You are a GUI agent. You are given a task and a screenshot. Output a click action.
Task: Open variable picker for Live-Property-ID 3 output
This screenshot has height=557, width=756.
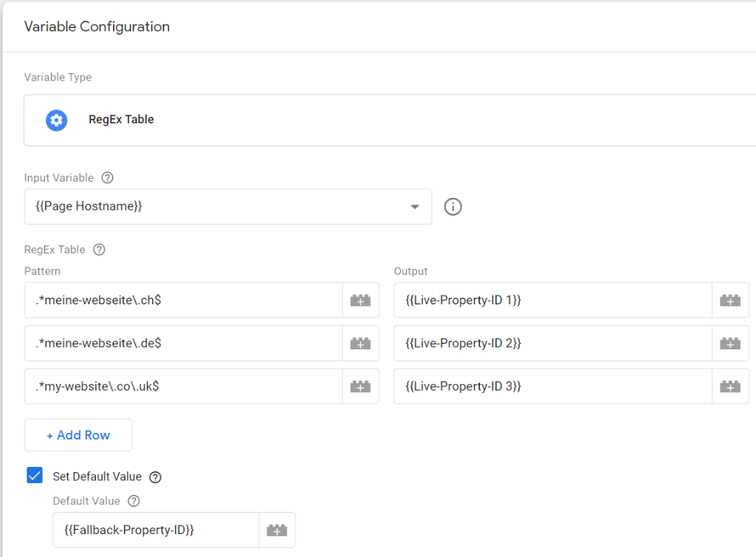tap(730, 386)
